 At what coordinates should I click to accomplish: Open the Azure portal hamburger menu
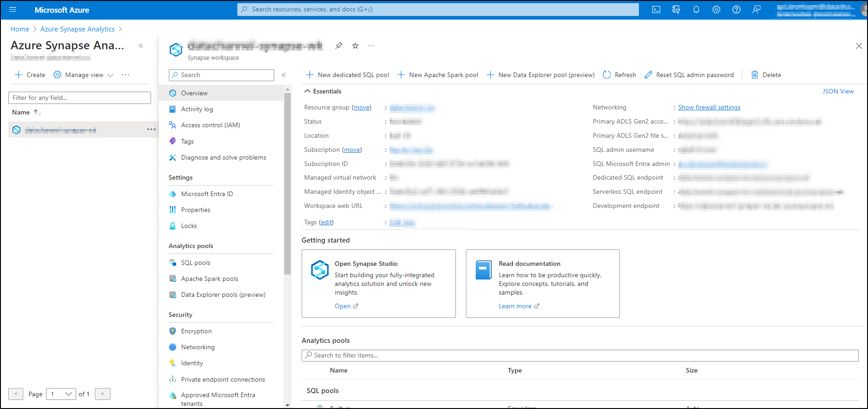[13, 10]
